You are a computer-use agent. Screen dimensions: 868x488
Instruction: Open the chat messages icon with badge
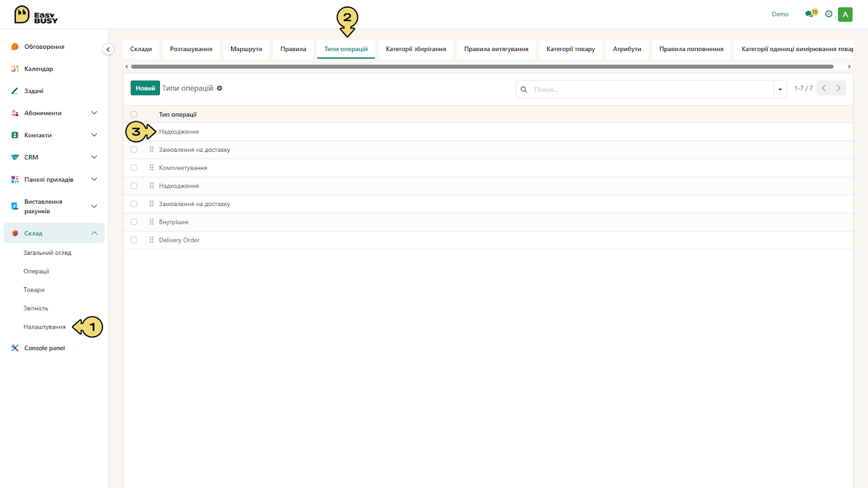point(811,14)
